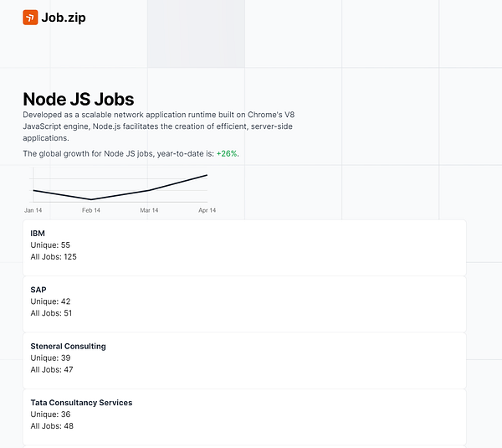Click SAP's Unique: 42 count
Viewport: 502px width, 448px height.
50,301
